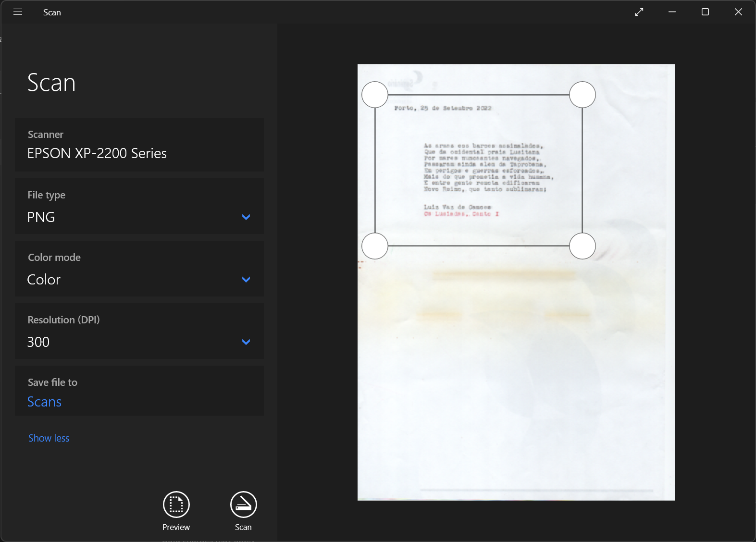Click the Preview page icon button
The image size is (756, 542).
[x=176, y=505]
